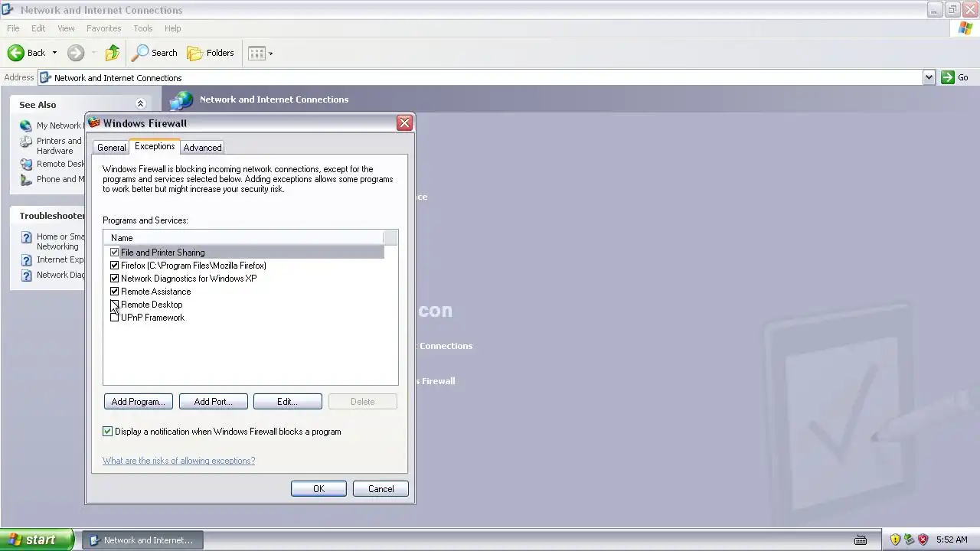
Task: Click the green Safely Remove Hardware tray icon
Action: click(909, 540)
